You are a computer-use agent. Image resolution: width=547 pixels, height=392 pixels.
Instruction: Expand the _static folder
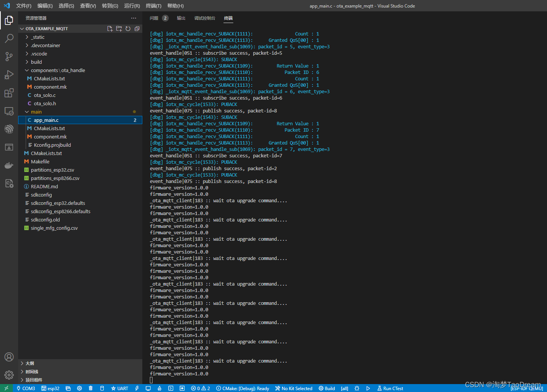[80, 37]
